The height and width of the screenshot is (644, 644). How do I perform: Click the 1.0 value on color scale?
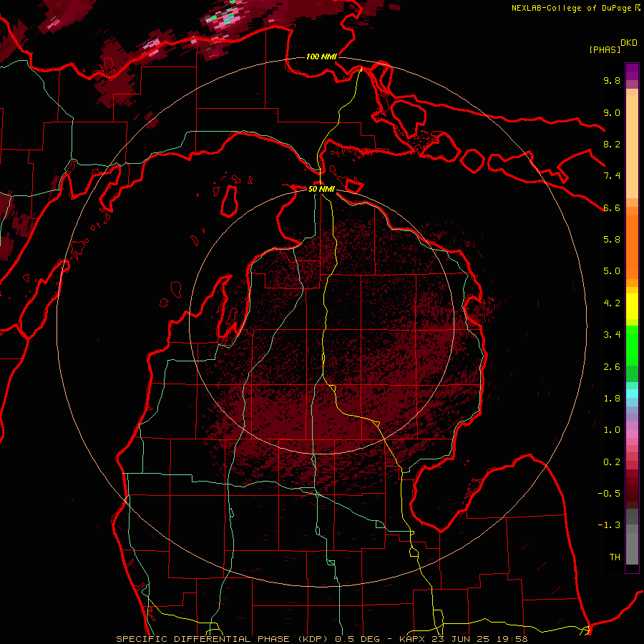coord(612,430)
